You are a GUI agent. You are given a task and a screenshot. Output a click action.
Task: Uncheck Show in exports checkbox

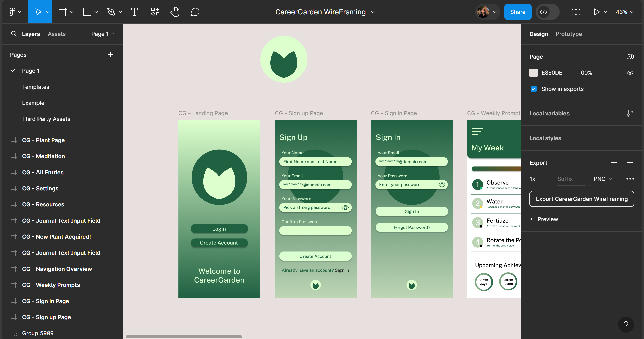point(533,89)
